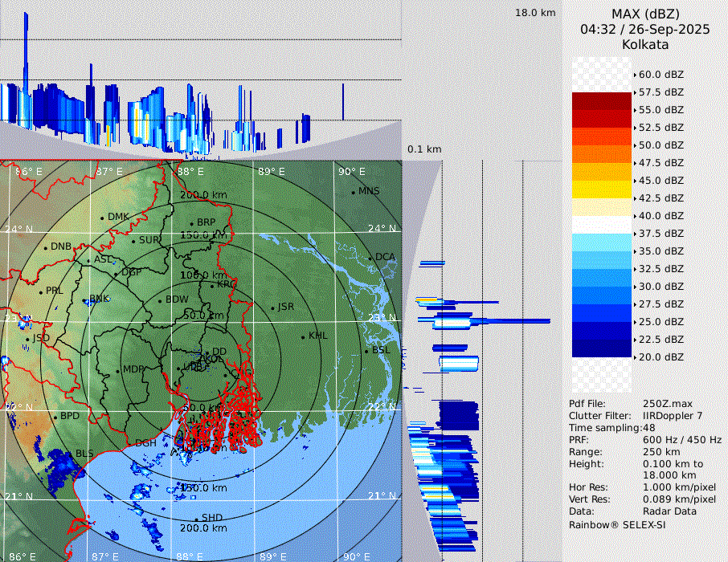Select the darkest navy swatch at legend bottom
The width and height of the screenshot is (728, 562).
(602, 348)
